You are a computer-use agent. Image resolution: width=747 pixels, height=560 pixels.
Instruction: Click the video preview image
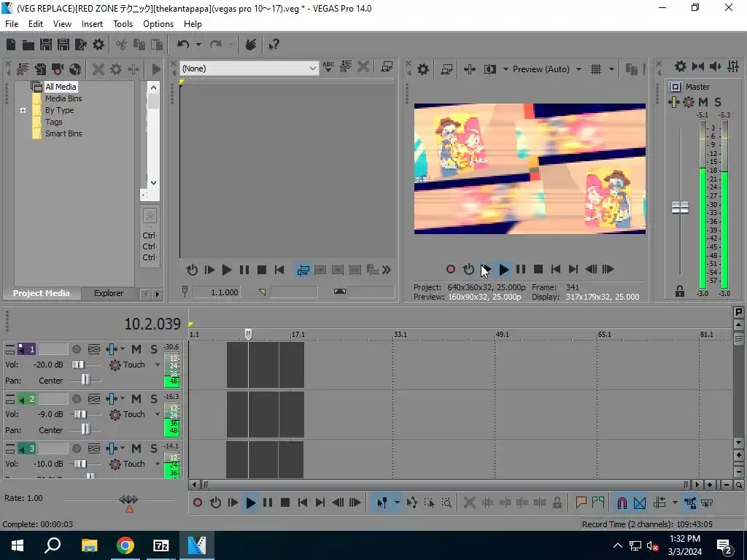click(x=530, y=168)
